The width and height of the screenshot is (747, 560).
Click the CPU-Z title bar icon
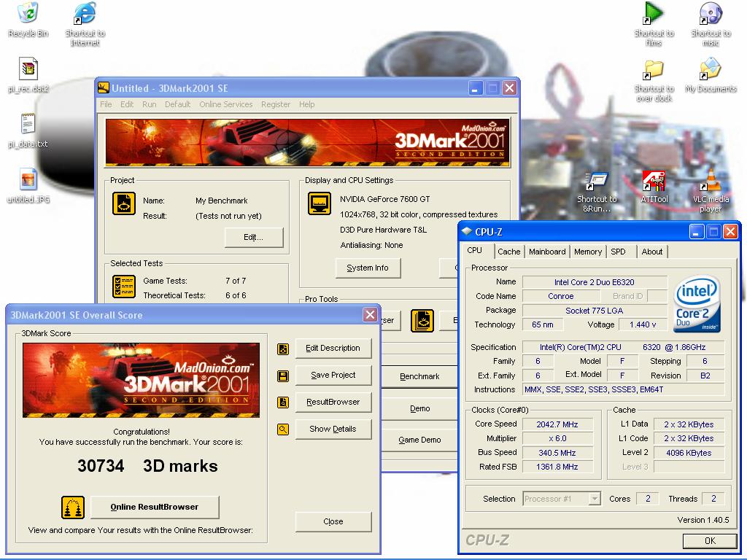coord(466,232)
